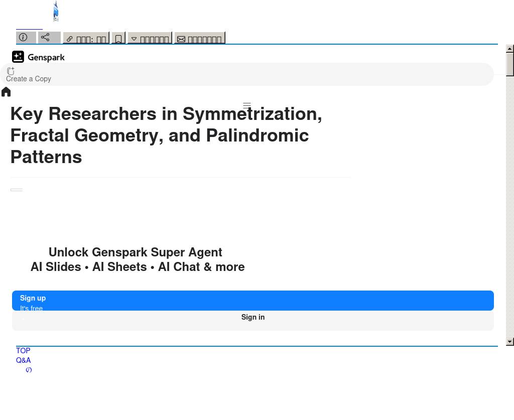Click the sailboat logo at top
This screenshot has height=420, width=514.
(56, 12)
